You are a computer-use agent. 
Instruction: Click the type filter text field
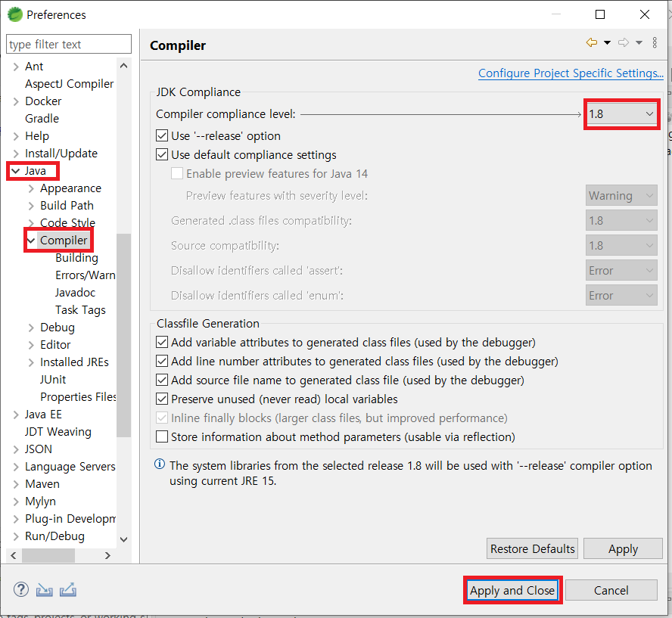(69, 44)
